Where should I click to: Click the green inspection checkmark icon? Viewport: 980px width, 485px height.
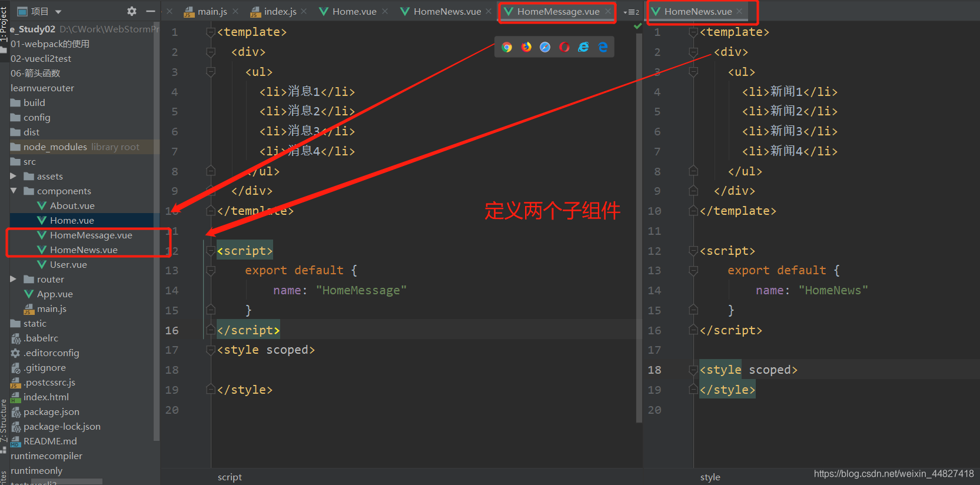click(637, 26)
